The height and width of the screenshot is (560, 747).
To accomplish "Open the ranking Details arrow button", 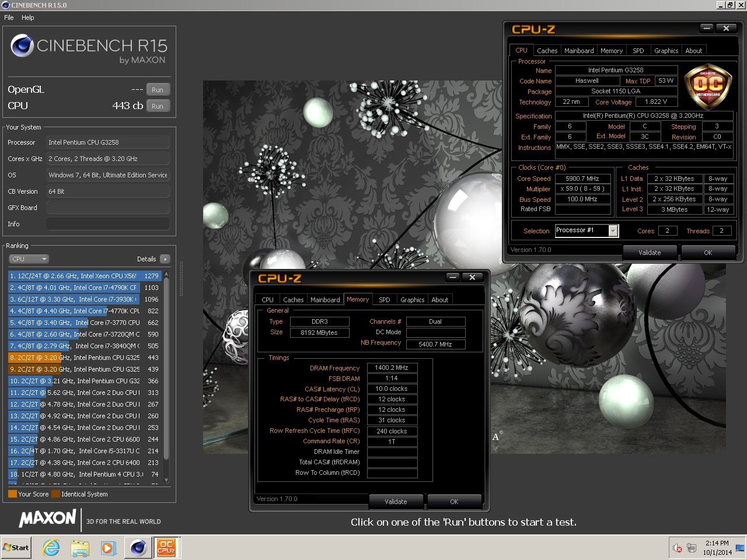I will point(165,259).
